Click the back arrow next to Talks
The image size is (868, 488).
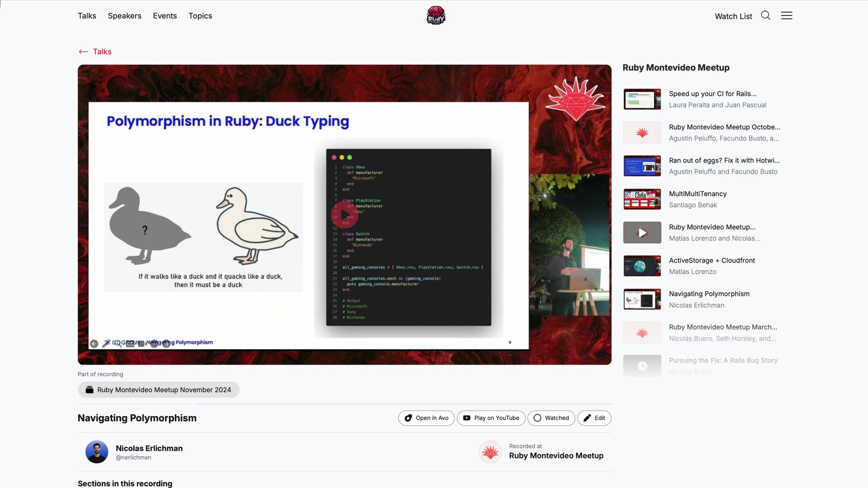83,52
